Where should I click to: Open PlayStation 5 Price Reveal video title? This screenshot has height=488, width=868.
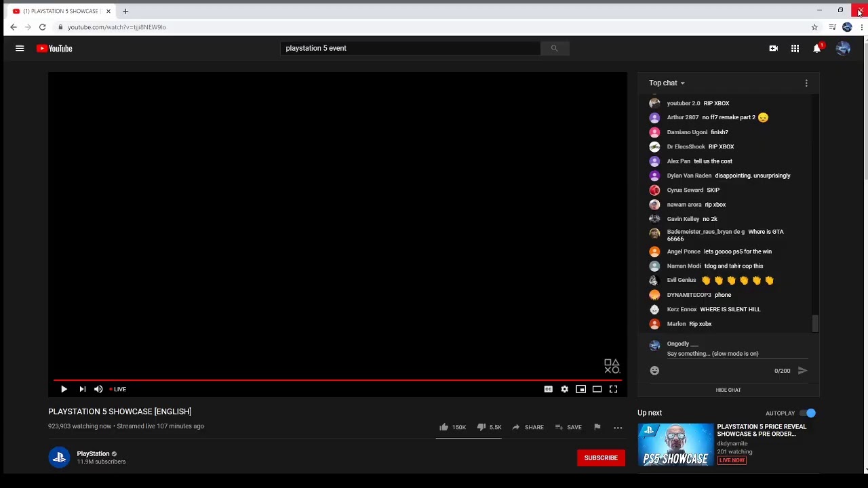[x=762, y=430]
